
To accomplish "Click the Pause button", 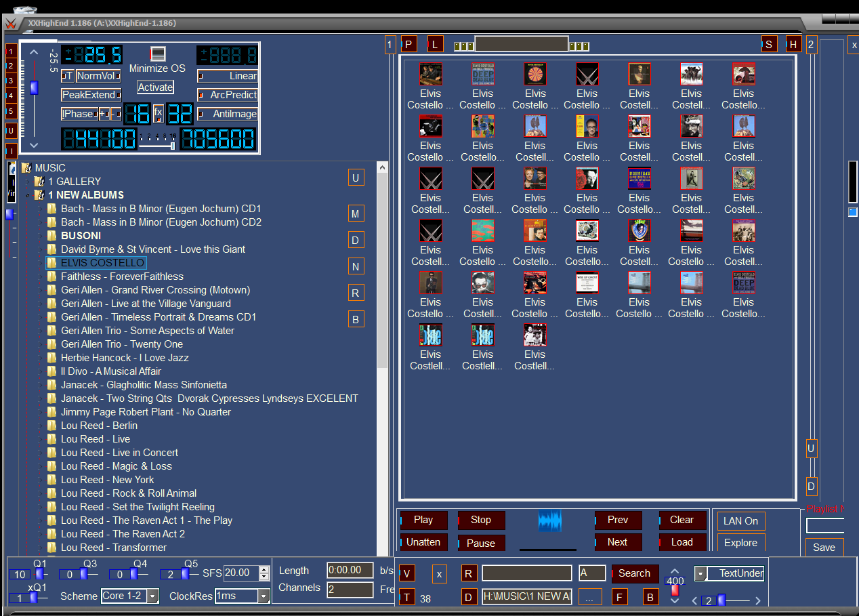I will [481, 543].
